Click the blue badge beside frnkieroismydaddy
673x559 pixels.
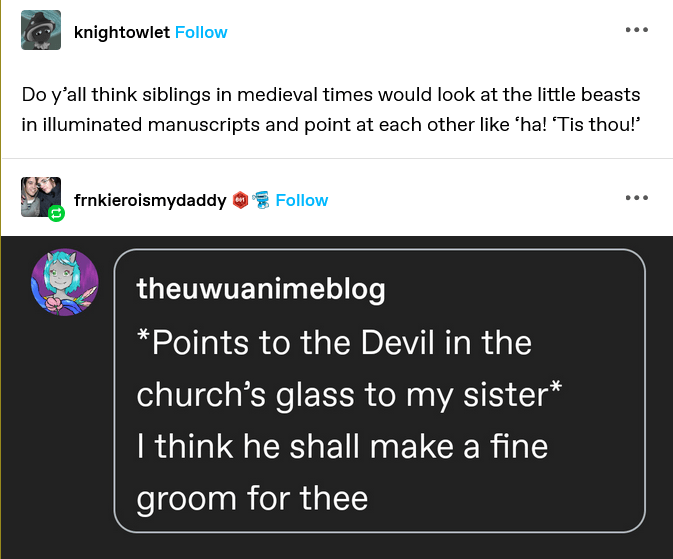pyautogui.click(x=261, y=200)
